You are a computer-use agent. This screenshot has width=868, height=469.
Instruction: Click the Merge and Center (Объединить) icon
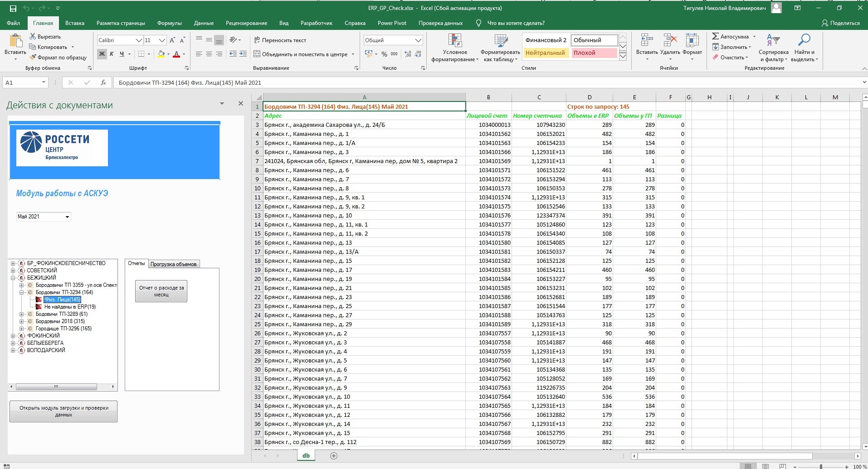coord(257,54)
